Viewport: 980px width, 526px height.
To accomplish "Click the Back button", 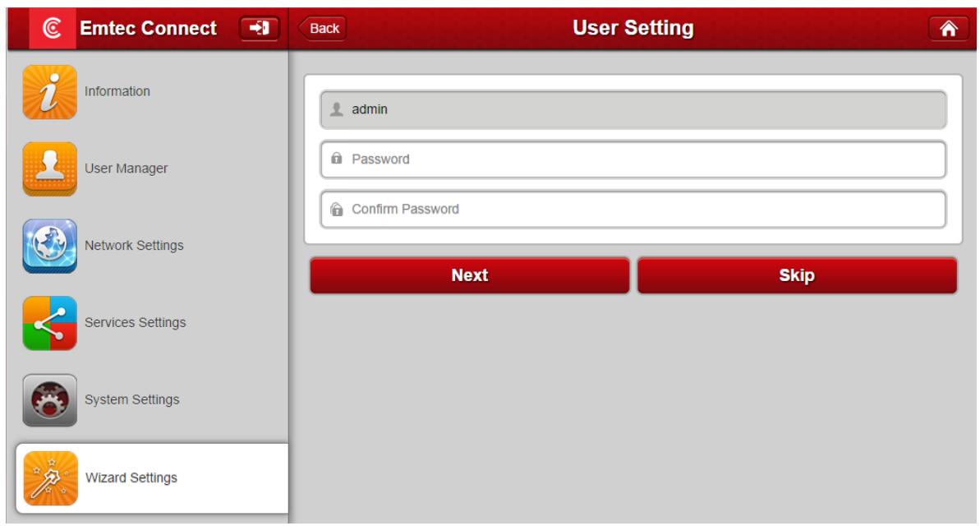I will point(323,29).
